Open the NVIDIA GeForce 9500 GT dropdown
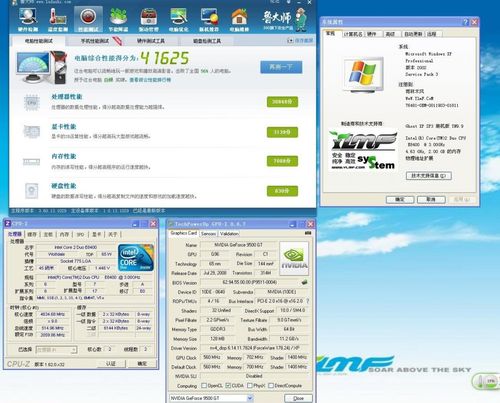This screenshot has height=403, width=500. pos(211,398)
